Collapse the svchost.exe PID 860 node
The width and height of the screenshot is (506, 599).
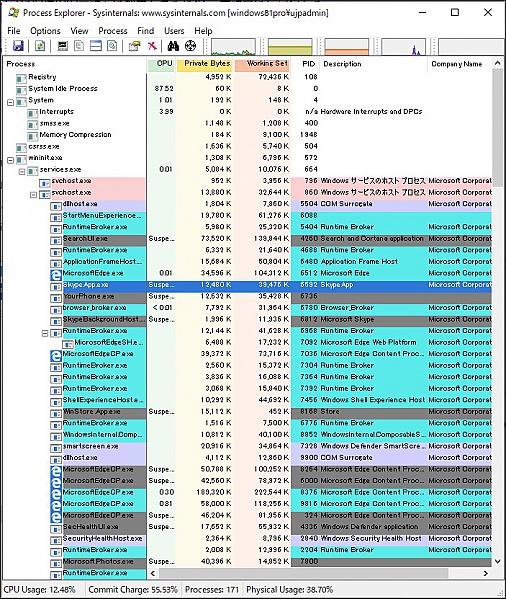coord(34,194)
